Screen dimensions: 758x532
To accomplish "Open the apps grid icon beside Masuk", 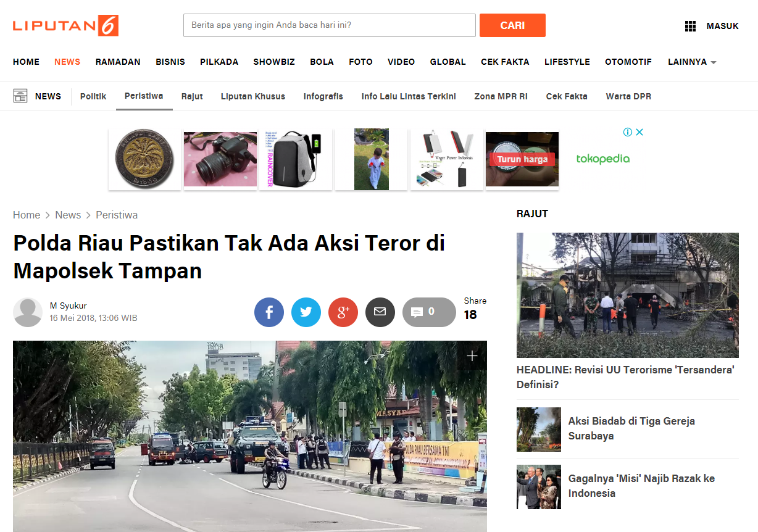I will click(690, 26).
